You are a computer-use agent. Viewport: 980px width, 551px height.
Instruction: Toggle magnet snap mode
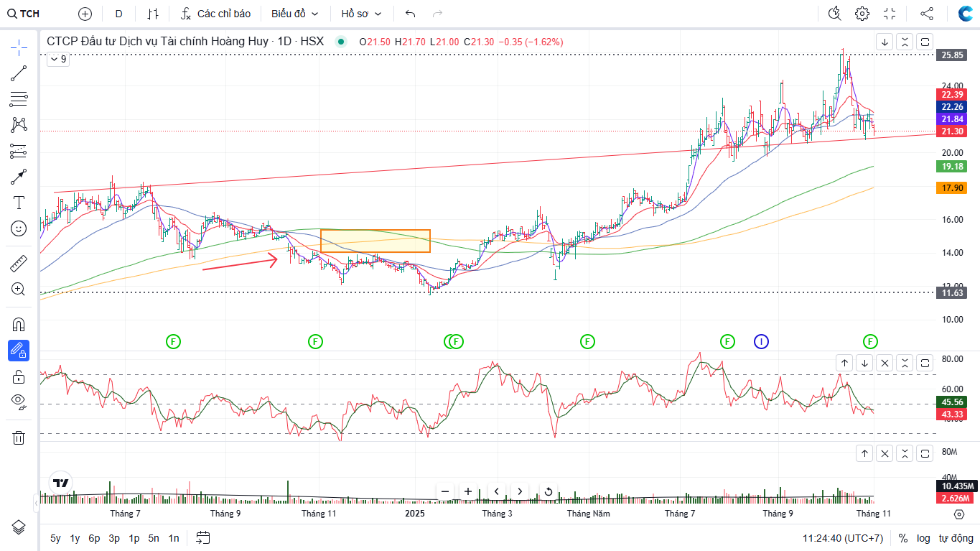pyautogui.click(x=19, y=324)
